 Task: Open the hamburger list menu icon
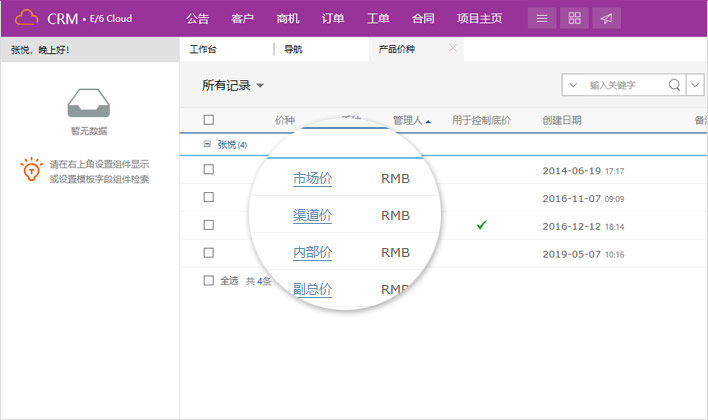coord(542,19)
